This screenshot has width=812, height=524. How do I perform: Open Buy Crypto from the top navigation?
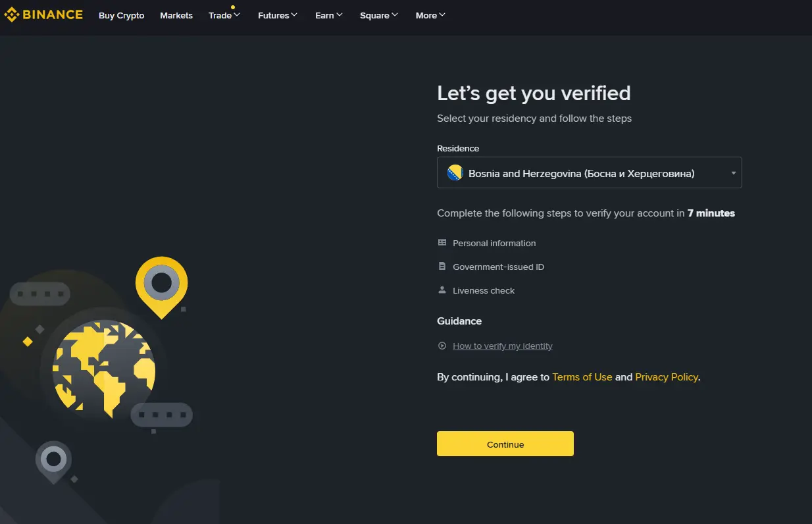121,15
